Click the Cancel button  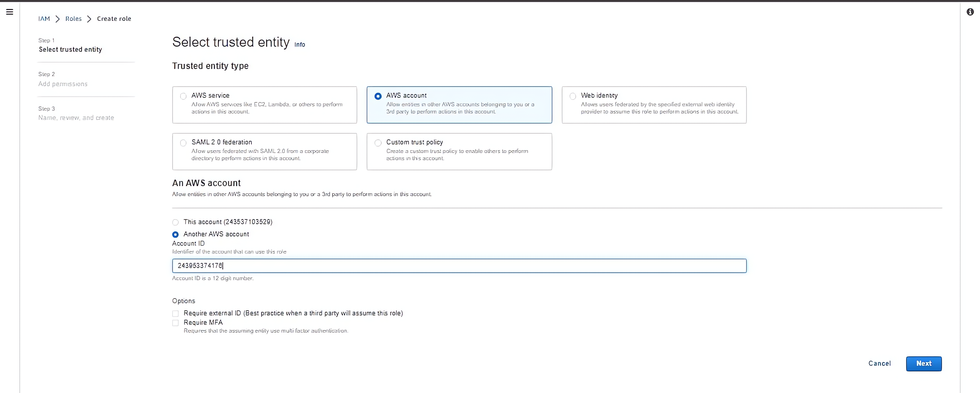tap(879, 364)
